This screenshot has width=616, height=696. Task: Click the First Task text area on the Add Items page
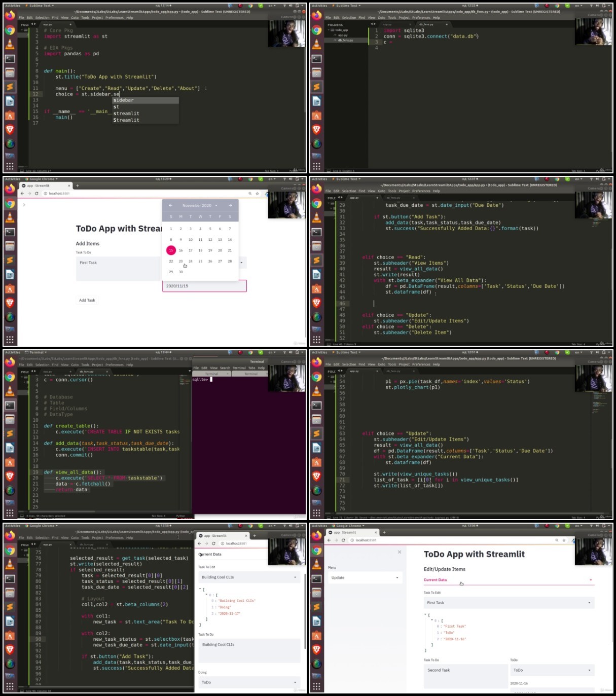coord(119,269)
